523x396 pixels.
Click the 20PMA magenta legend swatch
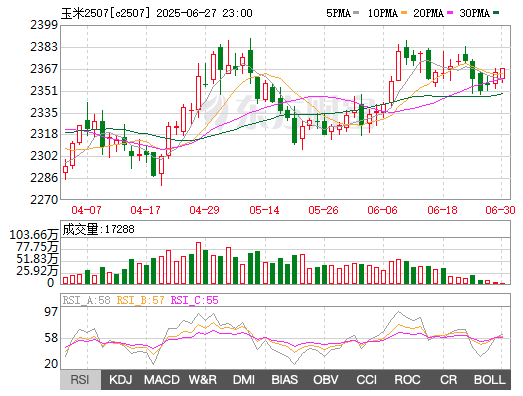[x=450, y=13]
